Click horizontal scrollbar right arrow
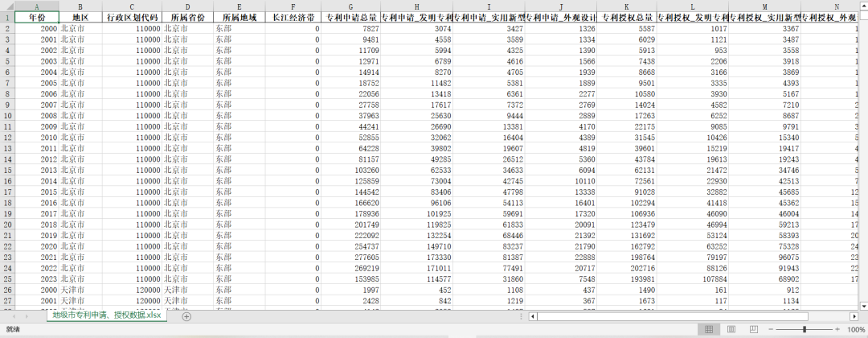 853,316
